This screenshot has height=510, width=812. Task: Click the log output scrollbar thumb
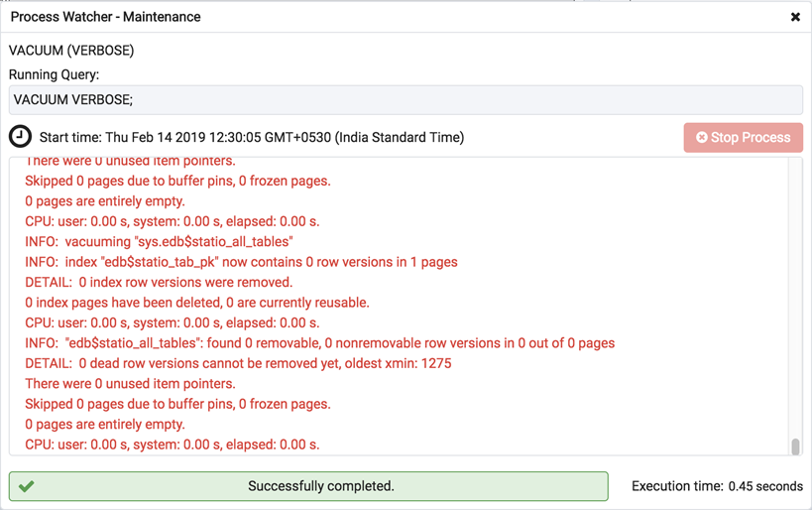tap(795, 446)
